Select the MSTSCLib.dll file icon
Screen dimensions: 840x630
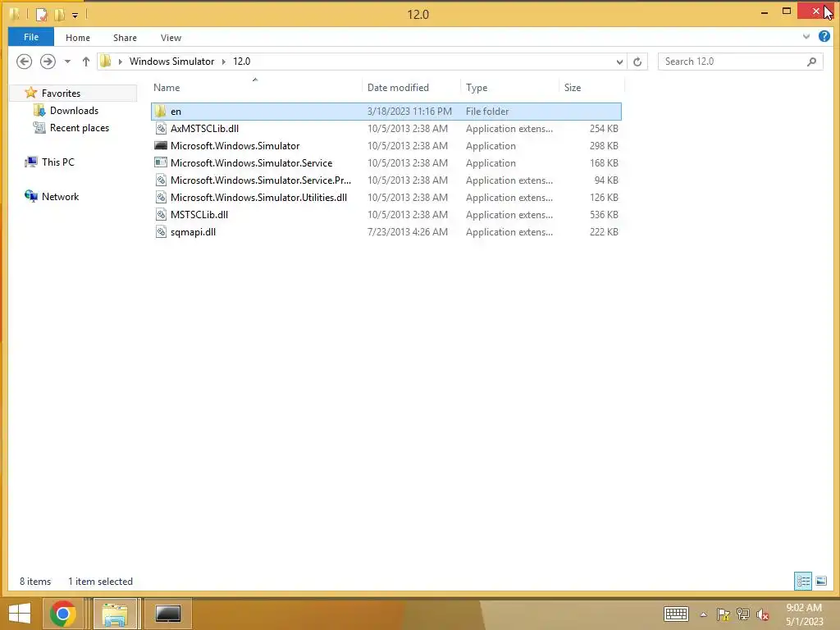[x=161, y=214]
